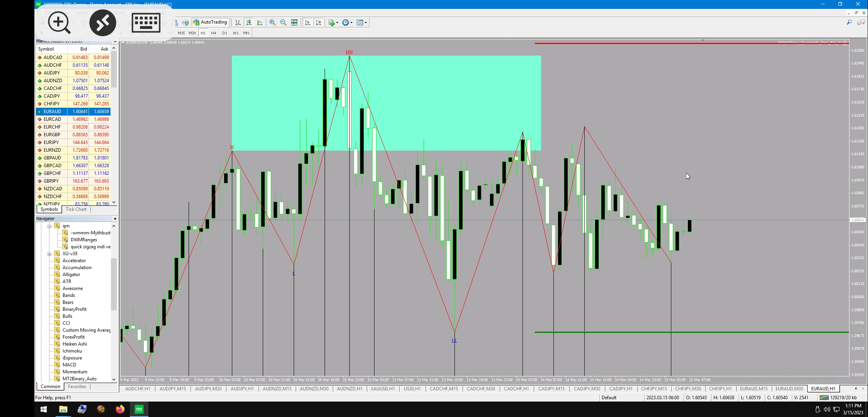Open the Tick Chart tab

tap(76, 209)
